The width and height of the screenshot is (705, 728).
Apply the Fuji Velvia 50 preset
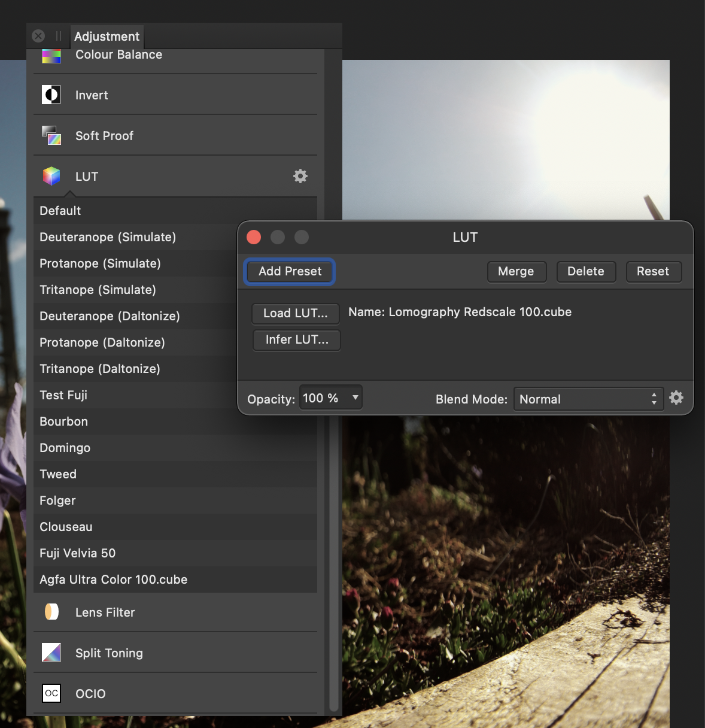click(x=175, y=553)
